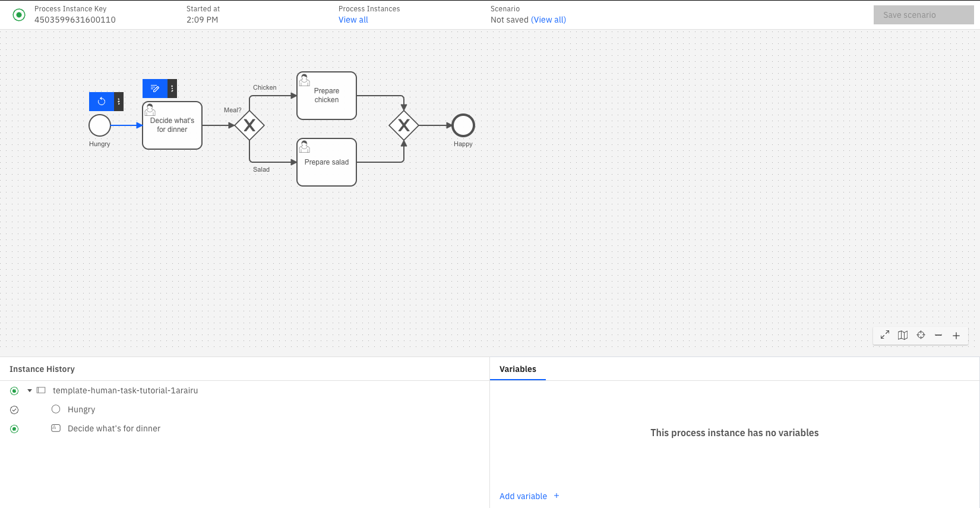Click the restart icon above Hungry start event
The image size is (980, 508).
click(102, 102)
